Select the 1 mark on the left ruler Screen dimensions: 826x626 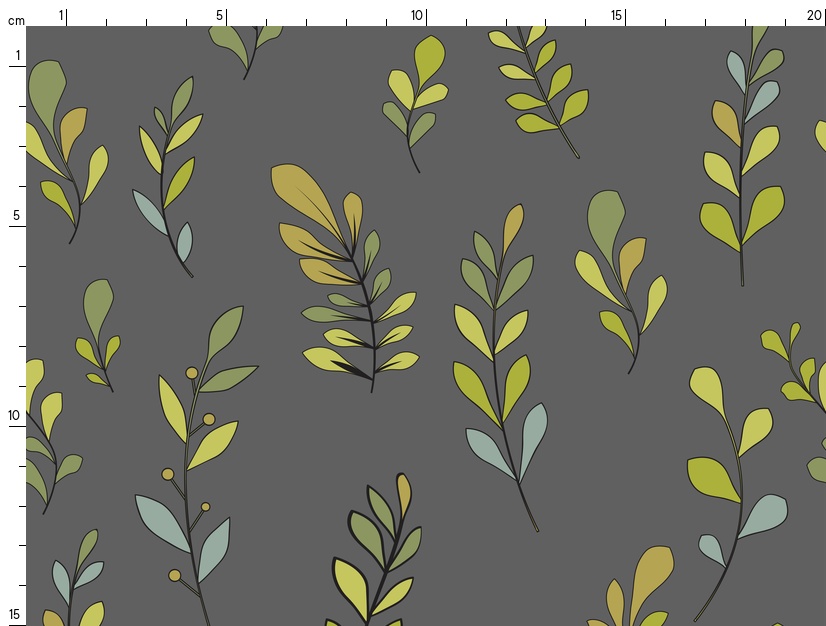pos(17,56)
